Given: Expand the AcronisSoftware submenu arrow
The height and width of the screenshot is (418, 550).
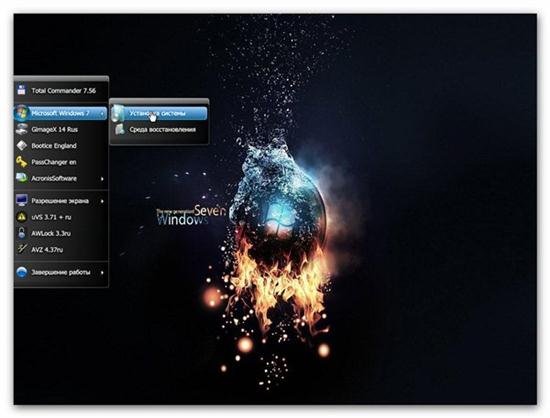Looking at the screenshot, I should coord(102,179).
